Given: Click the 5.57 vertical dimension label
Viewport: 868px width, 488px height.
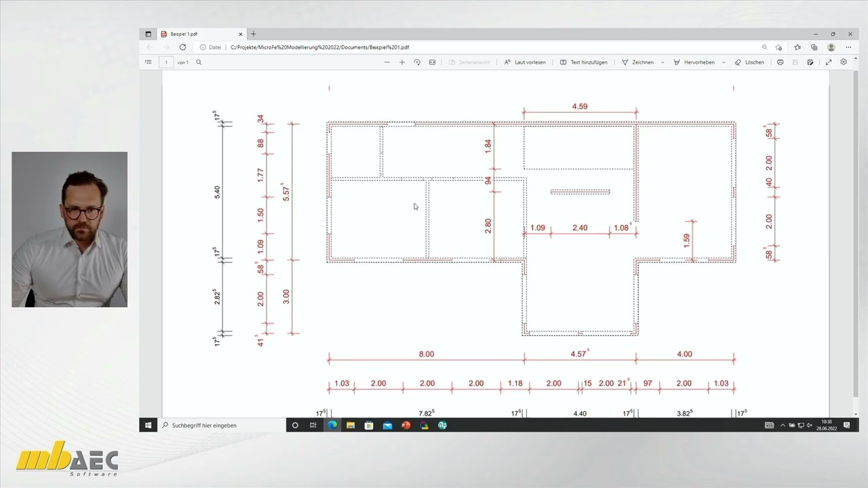Looking at the screenshot, I should 287,193.
